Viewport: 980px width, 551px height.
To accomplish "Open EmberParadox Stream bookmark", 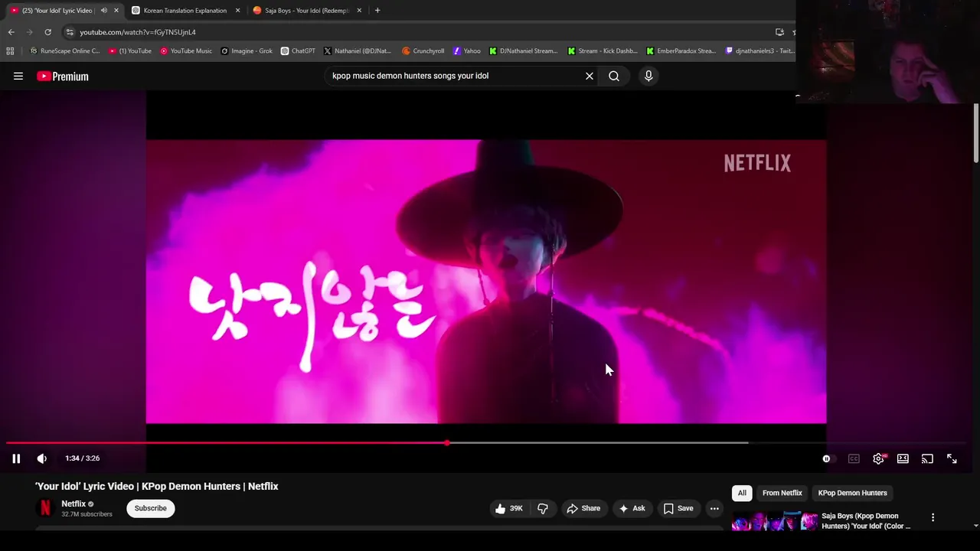I will pyautogui.click(x=681, y=51).
